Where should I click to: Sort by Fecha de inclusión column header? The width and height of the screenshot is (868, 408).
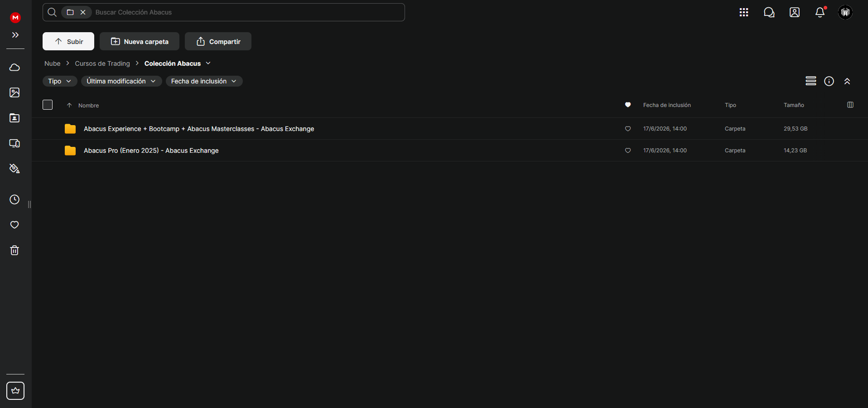pyautogui.click(x=667, y=105)
